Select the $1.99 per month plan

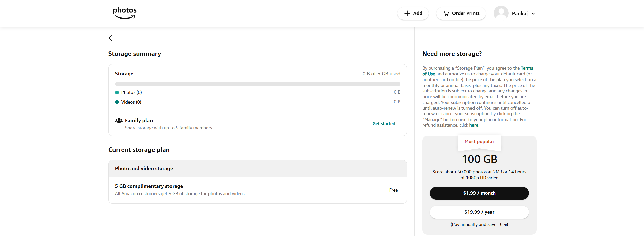click(x=479, y=193)
